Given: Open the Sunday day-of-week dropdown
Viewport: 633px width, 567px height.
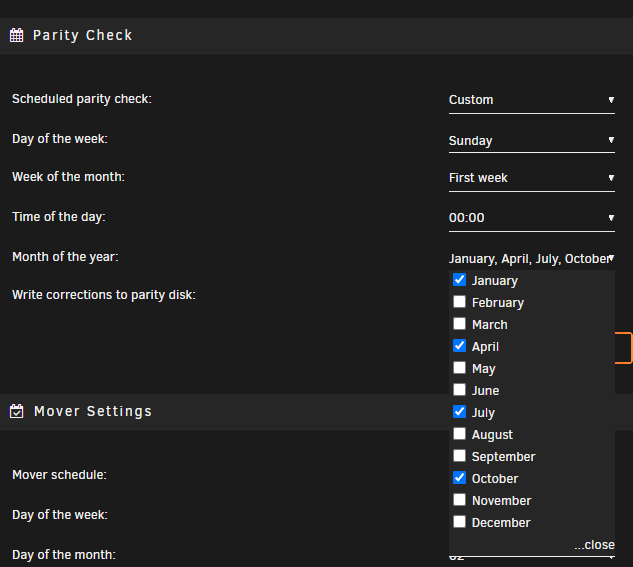Looking at the screenshot, I should (532, 141).
